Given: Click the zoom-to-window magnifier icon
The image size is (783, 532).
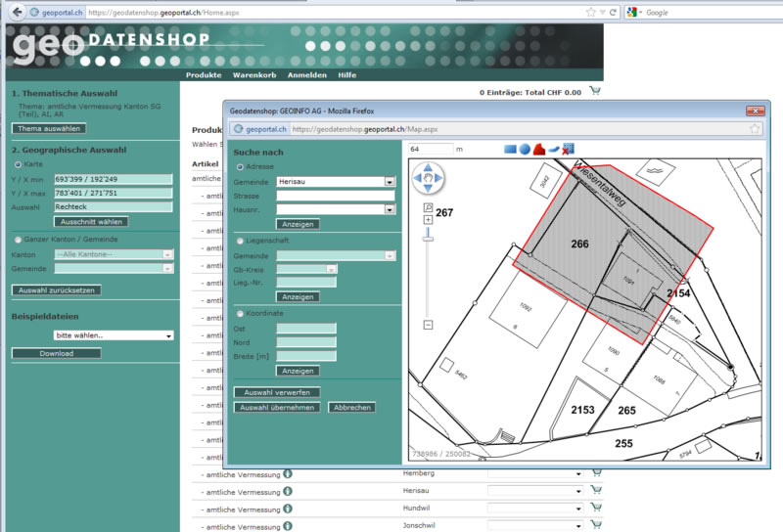Looking at the screenshot, I should [x=428, y=207].
